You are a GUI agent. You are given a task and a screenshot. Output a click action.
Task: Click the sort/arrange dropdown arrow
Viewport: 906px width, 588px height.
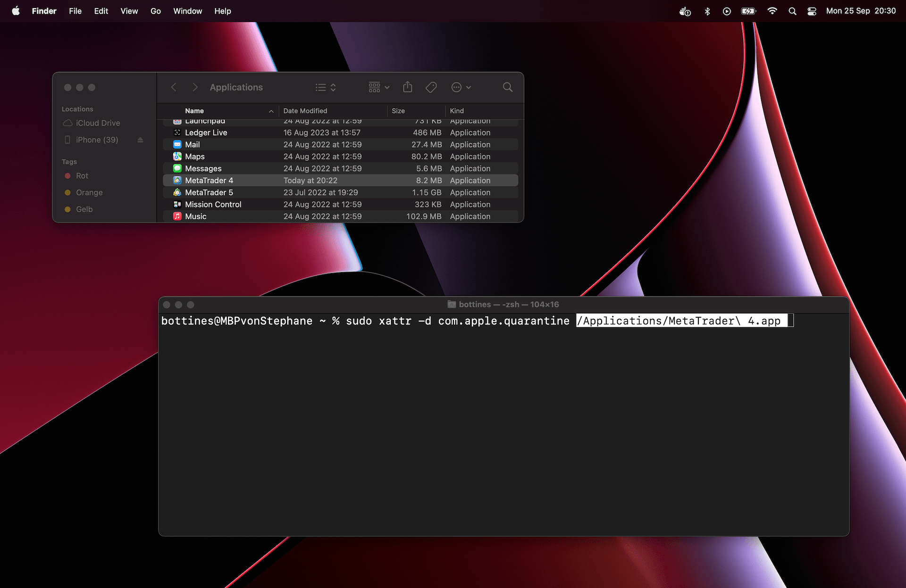click(386, 87)
